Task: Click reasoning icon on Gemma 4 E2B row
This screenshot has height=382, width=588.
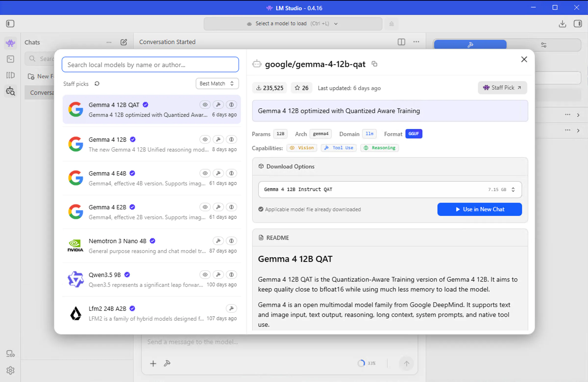Action: (232, 207)
